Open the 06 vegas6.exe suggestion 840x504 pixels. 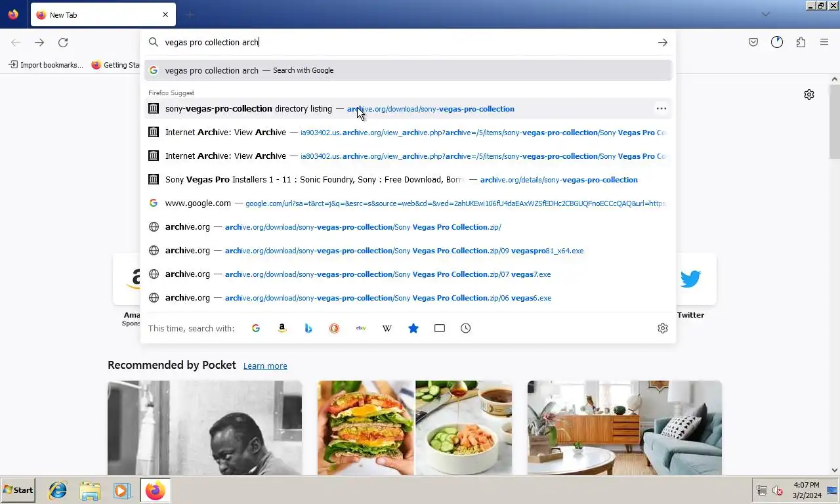408,297
